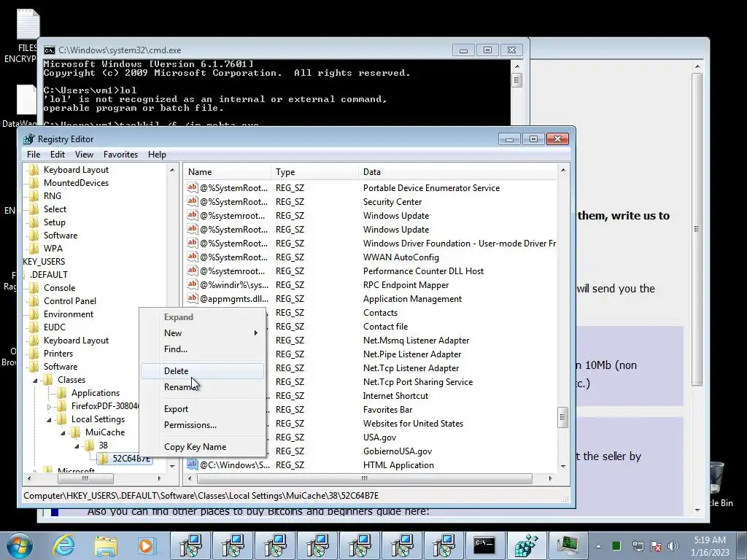The width and height of the screenshot is (747, 560).
Task: Collapse the Local Settings tree node
Action: [49, 420]
